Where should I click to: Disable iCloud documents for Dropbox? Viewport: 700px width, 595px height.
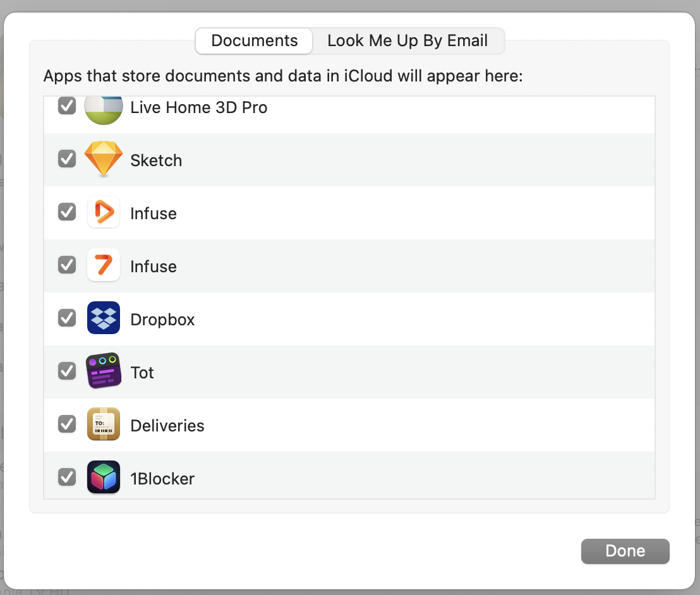[x=67, y=318]
